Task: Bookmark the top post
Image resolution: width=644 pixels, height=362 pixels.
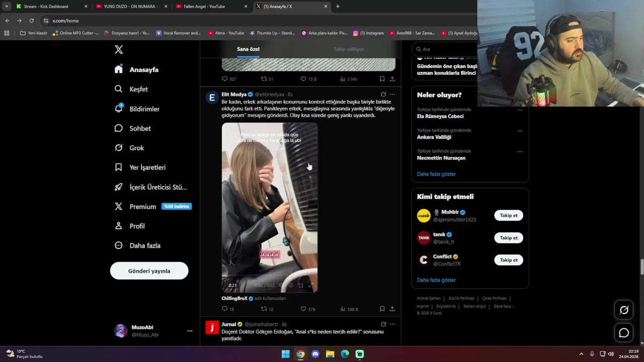Action: point(382,79)
